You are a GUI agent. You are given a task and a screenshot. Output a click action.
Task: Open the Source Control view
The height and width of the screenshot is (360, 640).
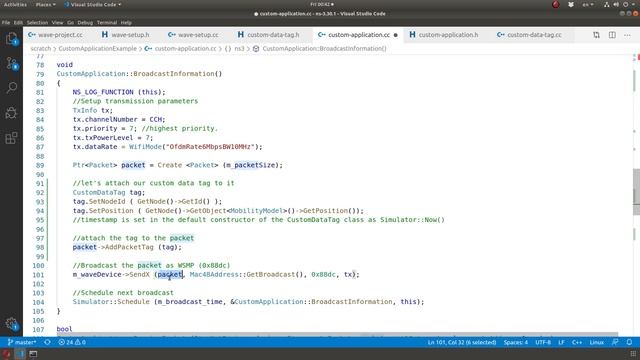(x=11, y=64)
